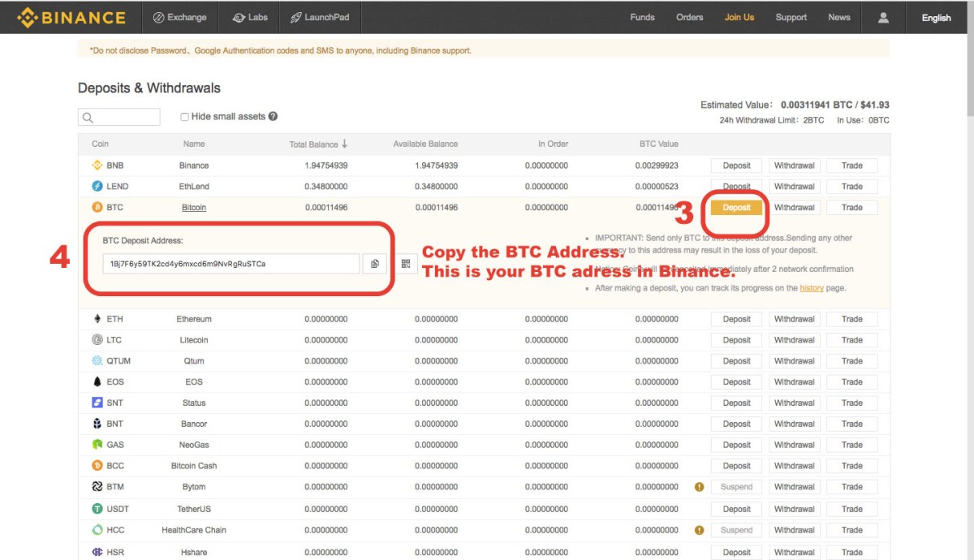The image size is (974, 560).
Task: Click the In Order column header
Action: point(552,144)
